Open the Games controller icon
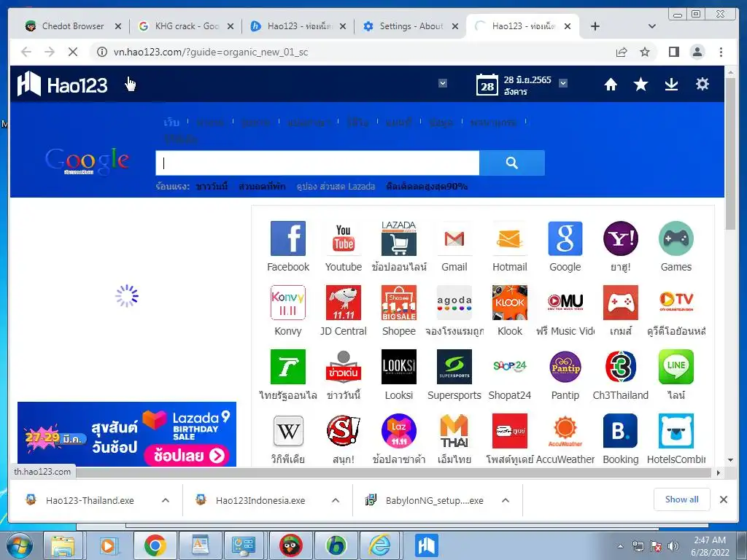 click(x=676, y=238)
